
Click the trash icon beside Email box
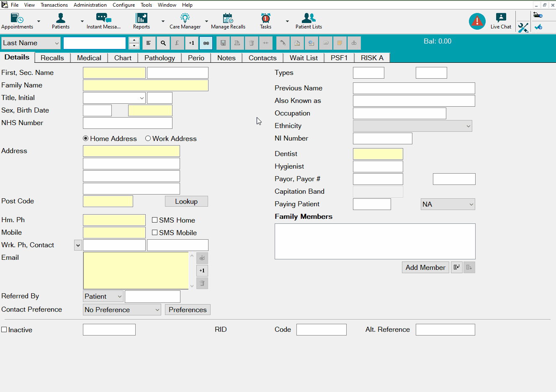click(202, 283)
